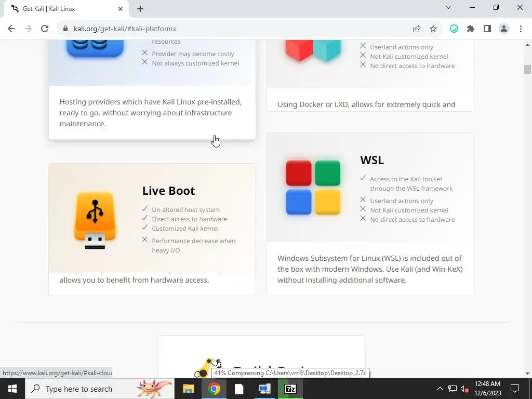Image resolution: width=532 pixels, height=399 pixels.
Task: Click 'Customized Kali kernel' text in Live Boot
Action: click(x=185, y=229)
